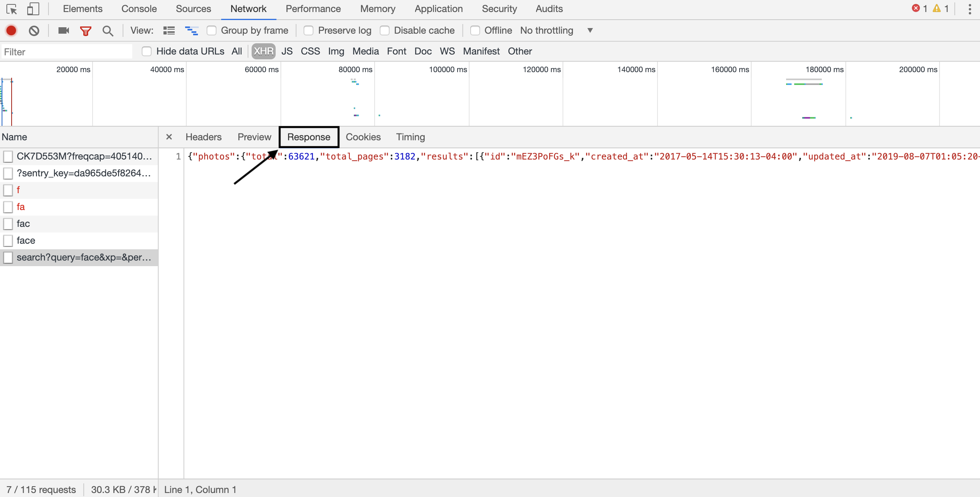
Task: Open the network search magnifier
Action: [107, 30]
